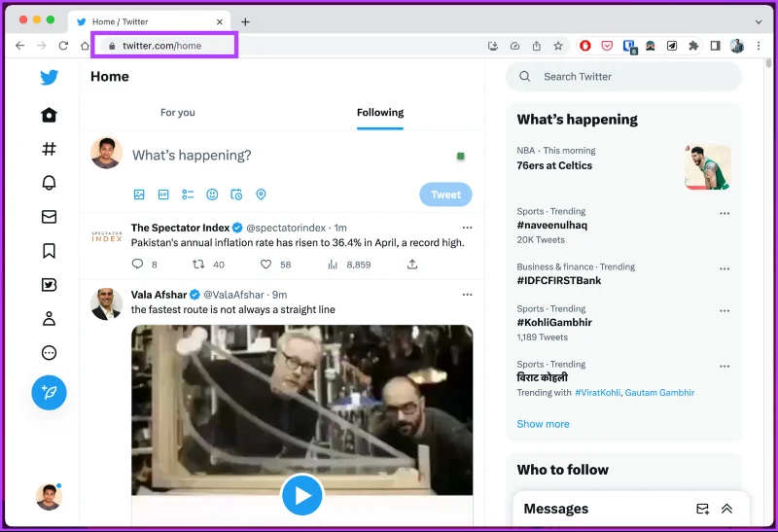
Task: Retweet the Spectator Index tweet
Action: (x=198, y=264)
